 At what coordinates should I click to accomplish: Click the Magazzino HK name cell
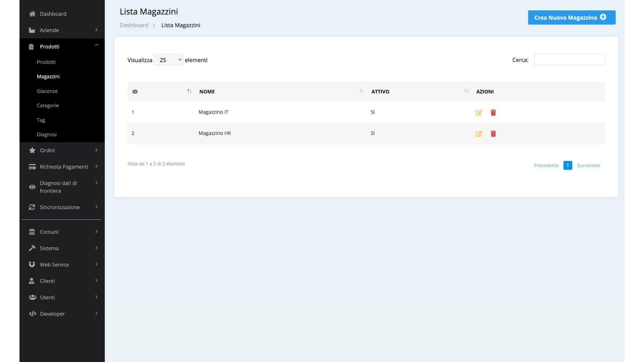(x=215, y=133)
